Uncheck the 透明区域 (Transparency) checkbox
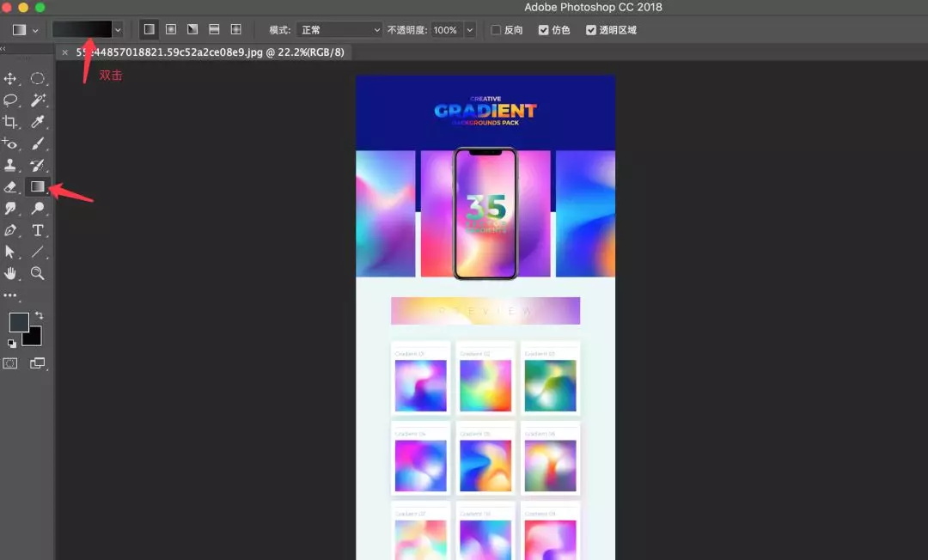Image resolution: width=928 pixels, height=560 pixels. pos(591,29)
